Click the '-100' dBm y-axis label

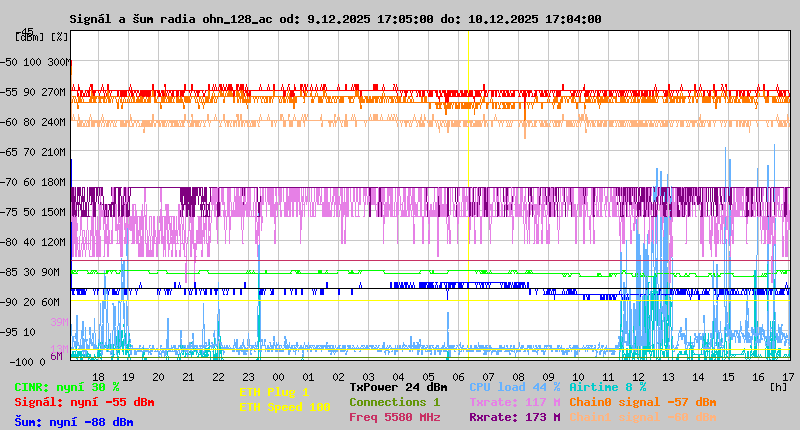coord(20,362)
